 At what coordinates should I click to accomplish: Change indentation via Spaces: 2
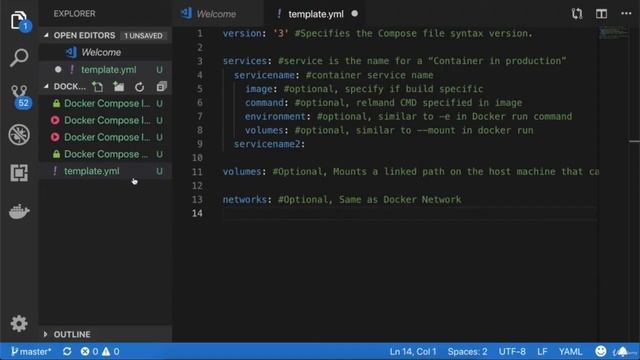(467, 351)
